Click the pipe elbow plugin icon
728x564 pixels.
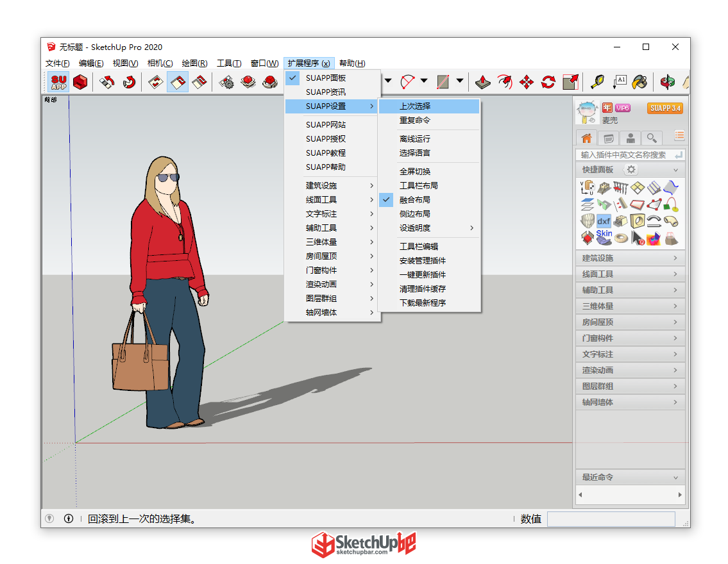point(671,221)
